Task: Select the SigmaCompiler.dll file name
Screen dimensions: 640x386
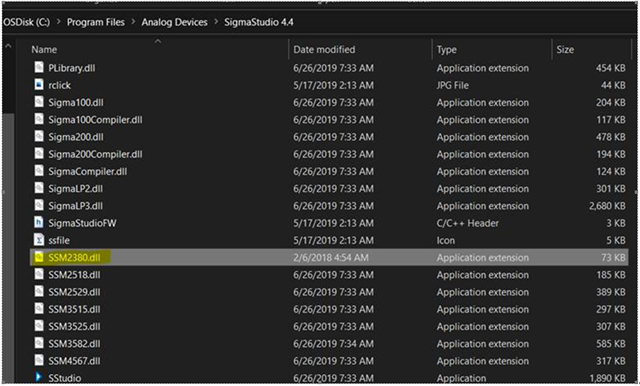Action: [87, 171]
